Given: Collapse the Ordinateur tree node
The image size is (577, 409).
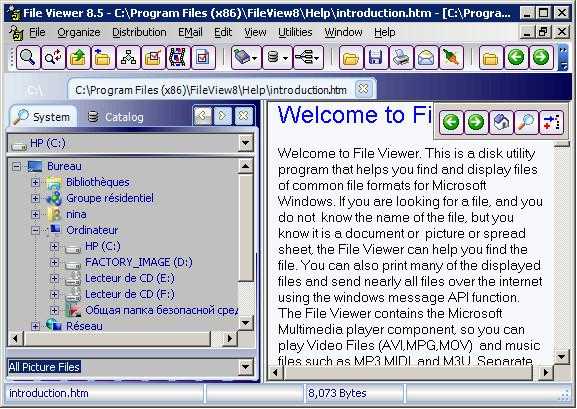Looking at the screenshot, I should pos(35,230).
